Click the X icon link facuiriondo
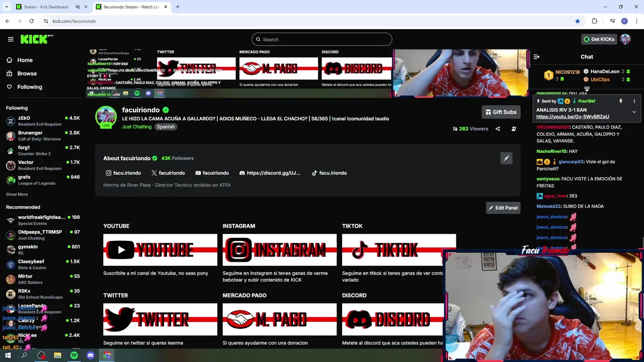Image resolution: width=644 pixels, height=362 pixels. [x=168, y=173]
